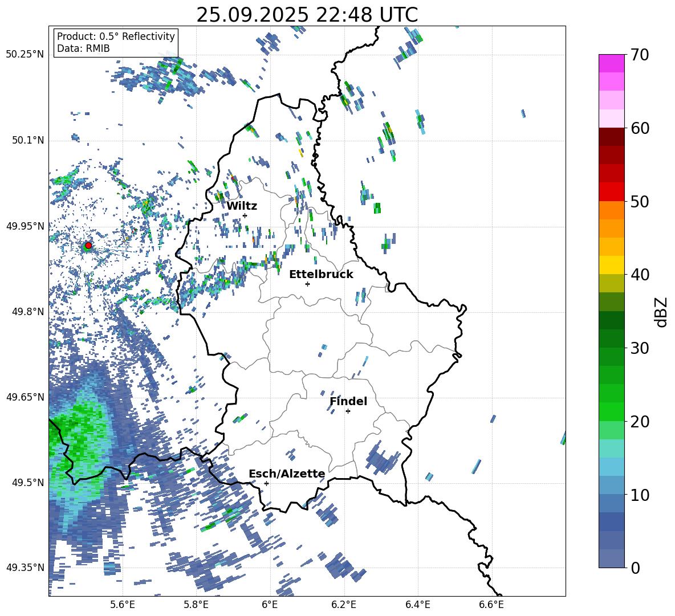This screenshot has width=675, height=616.
Task: Click the Ettelbruck station label
Action: click(321, 275)
